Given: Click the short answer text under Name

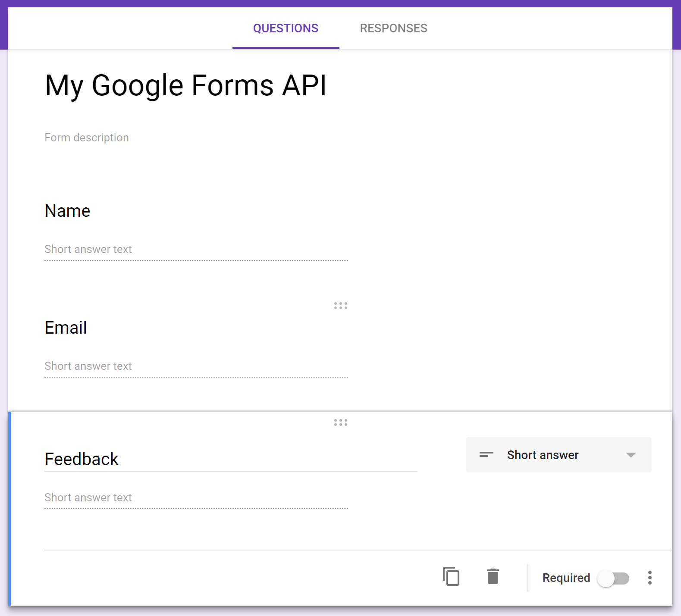Looking at the screenshot, I should 196,250.
